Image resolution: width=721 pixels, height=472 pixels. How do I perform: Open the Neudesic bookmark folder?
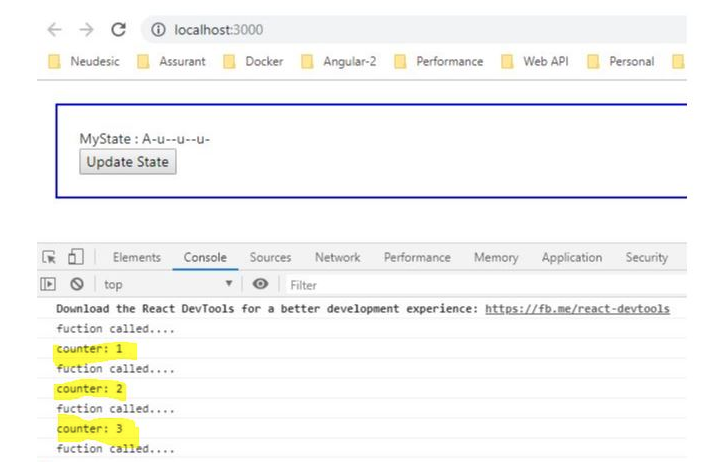coord(84,62)
